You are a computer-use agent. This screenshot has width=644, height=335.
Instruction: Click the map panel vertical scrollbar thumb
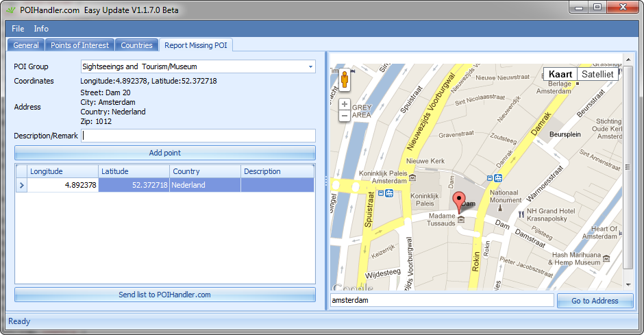(x=628, y=167)
